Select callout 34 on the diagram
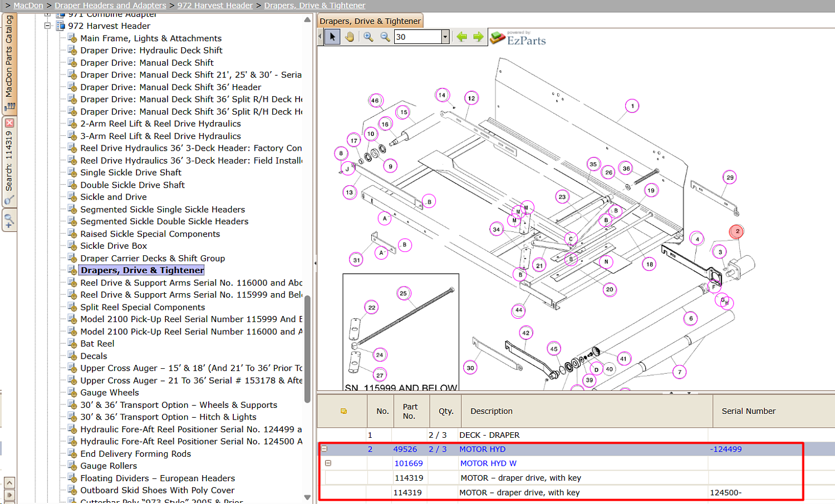This screenshot has width=835, height=504. click(497, 229)
